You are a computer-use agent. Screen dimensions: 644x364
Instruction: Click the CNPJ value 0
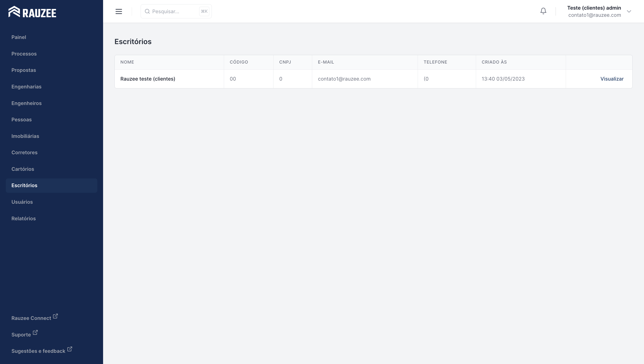click(x=281, y=79)
